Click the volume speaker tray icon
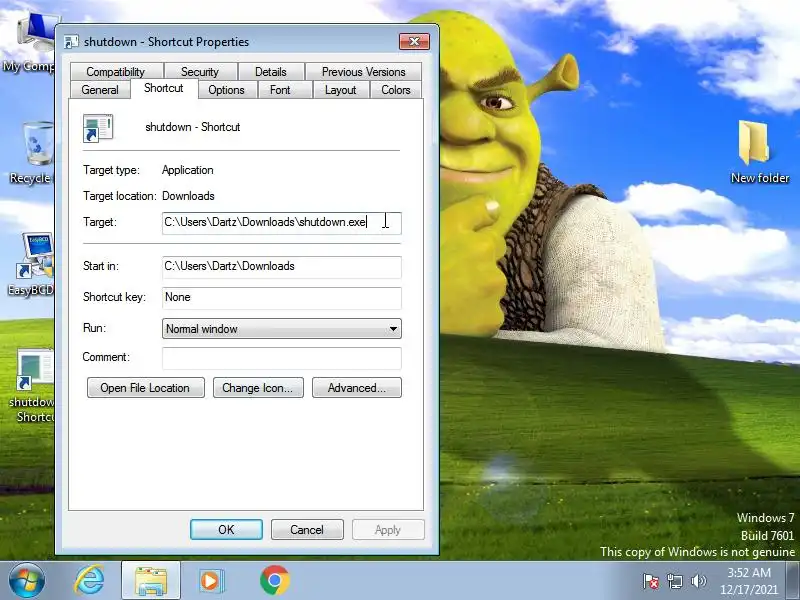Screen dimensions: 800x600 (x=698, y=581)
